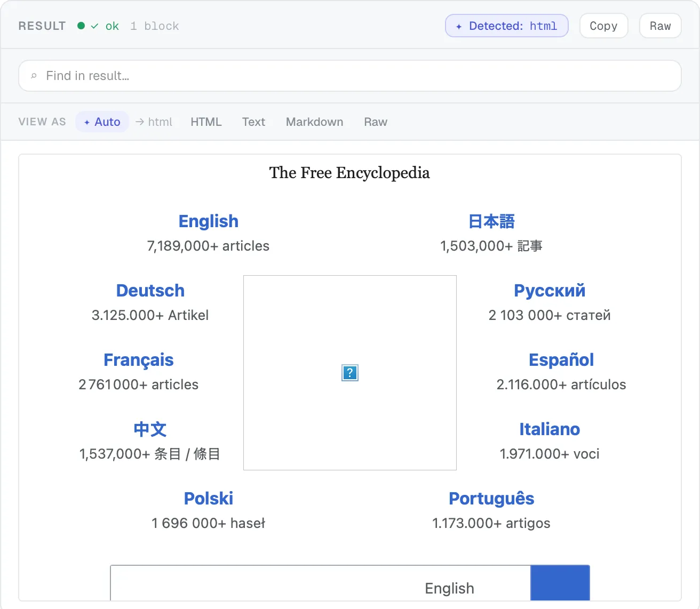Click the Detected: html badge
The height and width of the screenshot is (609, 700).
click(x=507, y=26)
